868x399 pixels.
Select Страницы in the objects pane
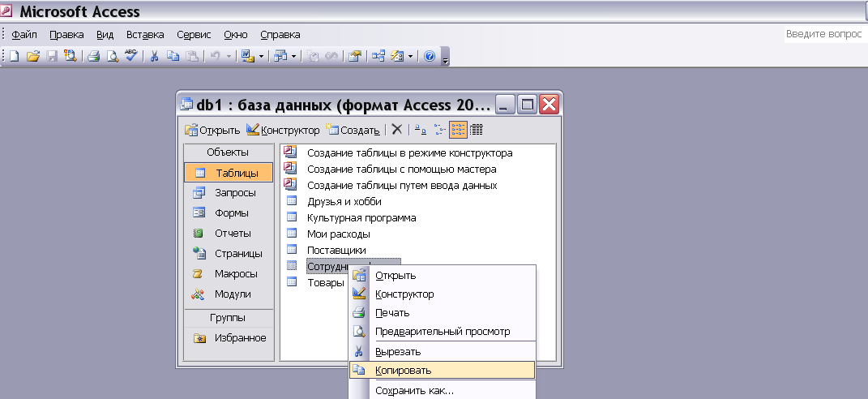pyautogui.click(x=229, y=254)
